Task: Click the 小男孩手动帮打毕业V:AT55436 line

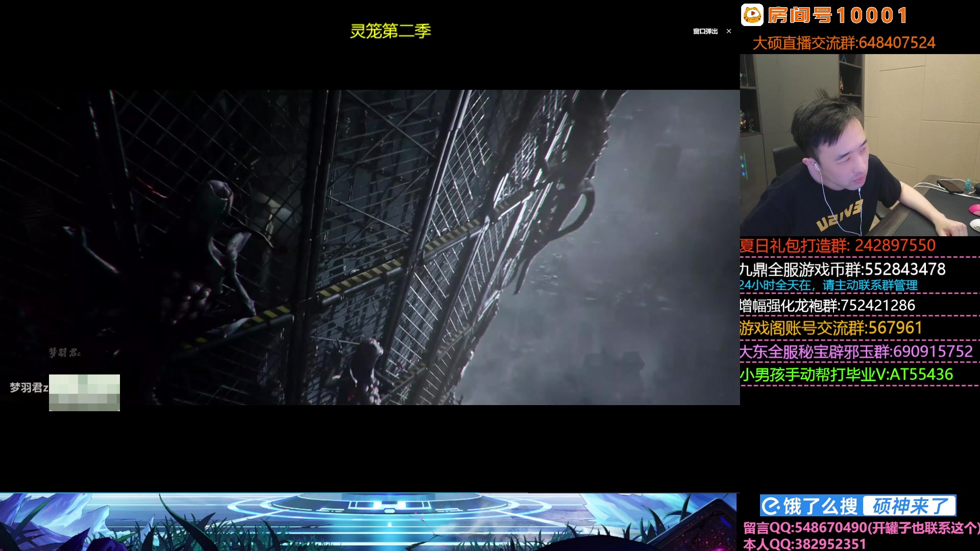Action: [x=846, y=375]
